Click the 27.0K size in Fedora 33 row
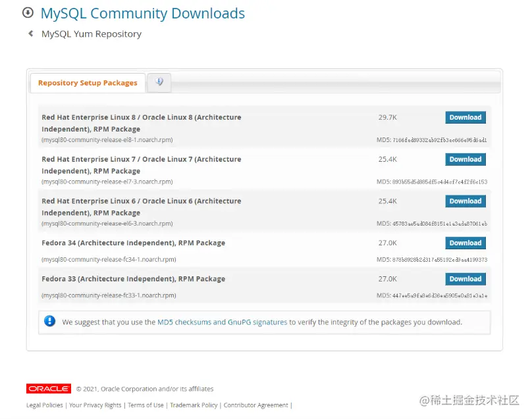 click(387, 279)
